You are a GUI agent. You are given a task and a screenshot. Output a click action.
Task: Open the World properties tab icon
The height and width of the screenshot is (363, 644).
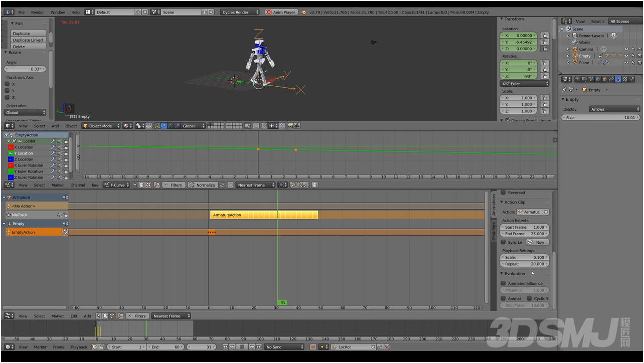point(597,79)
